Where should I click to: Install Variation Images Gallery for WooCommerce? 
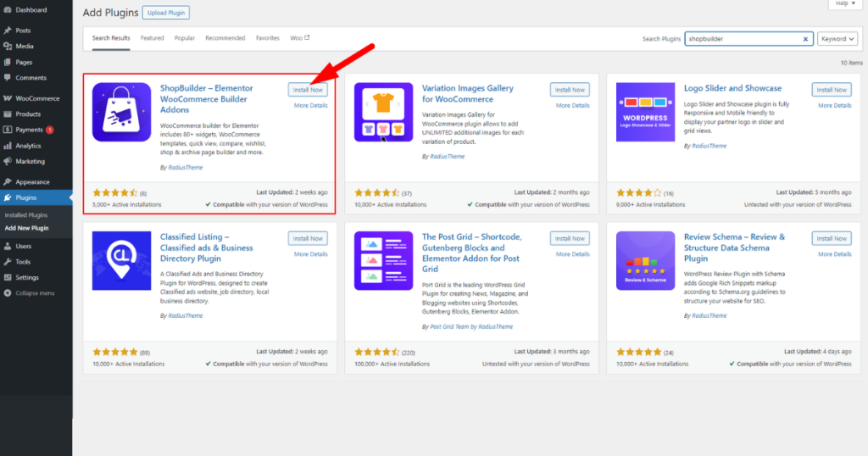click(x=570, y=90)
